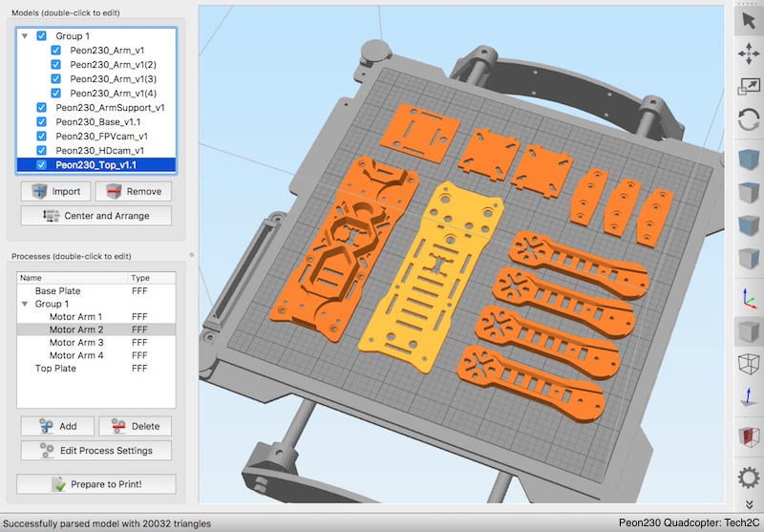Image resolution: width=764 pixels, height=532 pixels.
Task: Select Group 1 label in Processes
Action: tap(52, 304)
